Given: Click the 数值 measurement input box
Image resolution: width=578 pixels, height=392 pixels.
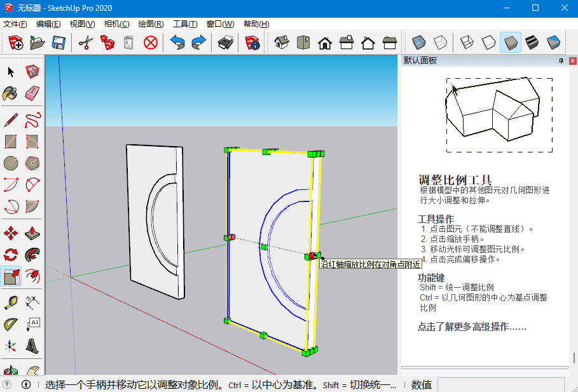Looking at the screenshot, I should click(500, 384).
